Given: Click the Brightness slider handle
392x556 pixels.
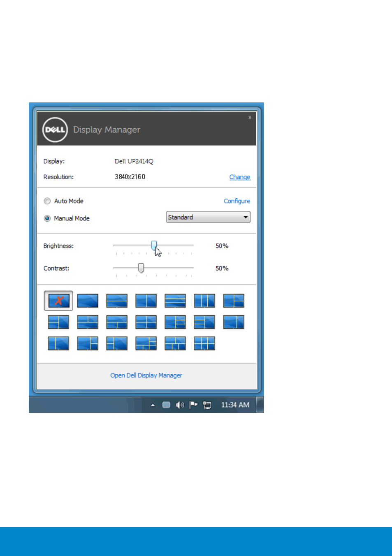Looking at the screenshot, I should [154, 246].
